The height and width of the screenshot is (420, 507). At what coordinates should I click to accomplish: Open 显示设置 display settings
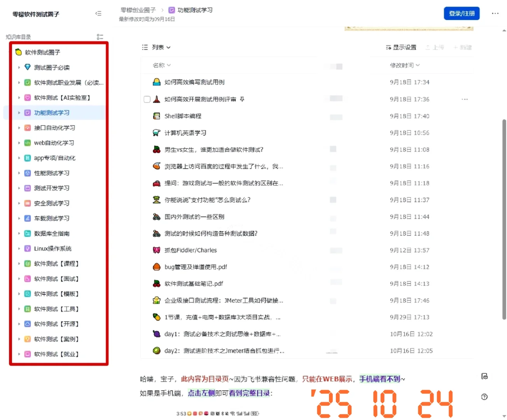[402, 47]
